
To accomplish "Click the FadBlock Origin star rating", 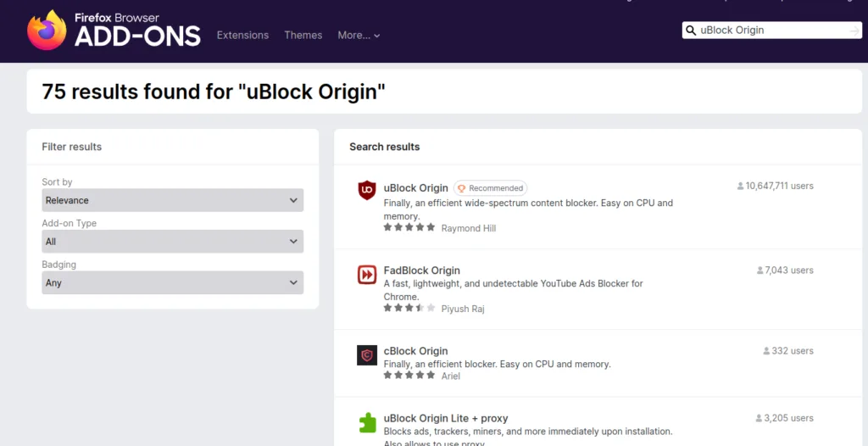I will click(x=409, y=308).
